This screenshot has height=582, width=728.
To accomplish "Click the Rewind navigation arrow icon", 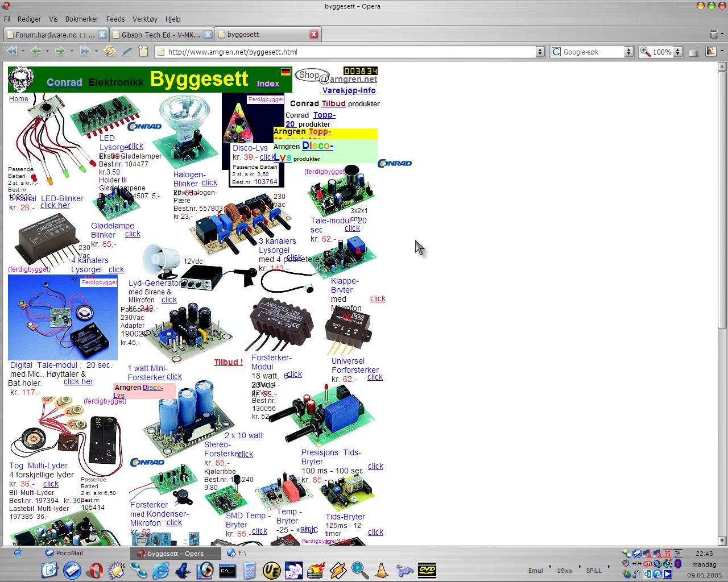I will pyautogui.click(x=11, y=51).
